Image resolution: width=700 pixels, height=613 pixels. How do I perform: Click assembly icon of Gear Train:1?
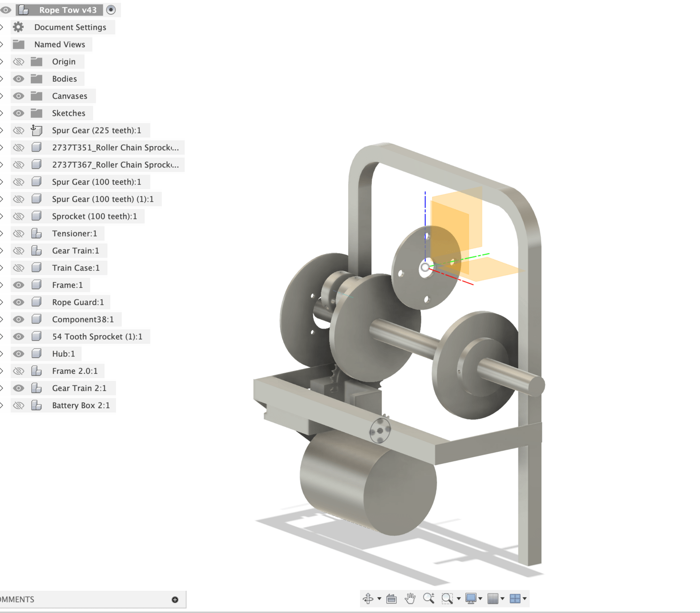[x=36, y=251]
